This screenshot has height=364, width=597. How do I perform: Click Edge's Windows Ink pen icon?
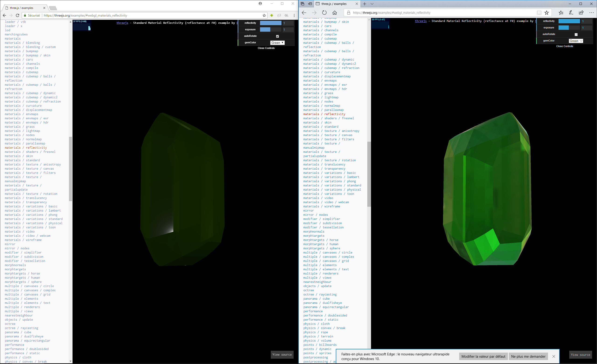pyautogui.click(x=571, y=13)
